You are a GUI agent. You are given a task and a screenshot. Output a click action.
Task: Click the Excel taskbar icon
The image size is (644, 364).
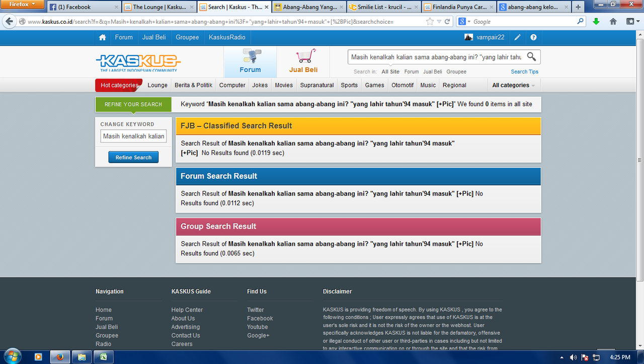coord(104,357)
